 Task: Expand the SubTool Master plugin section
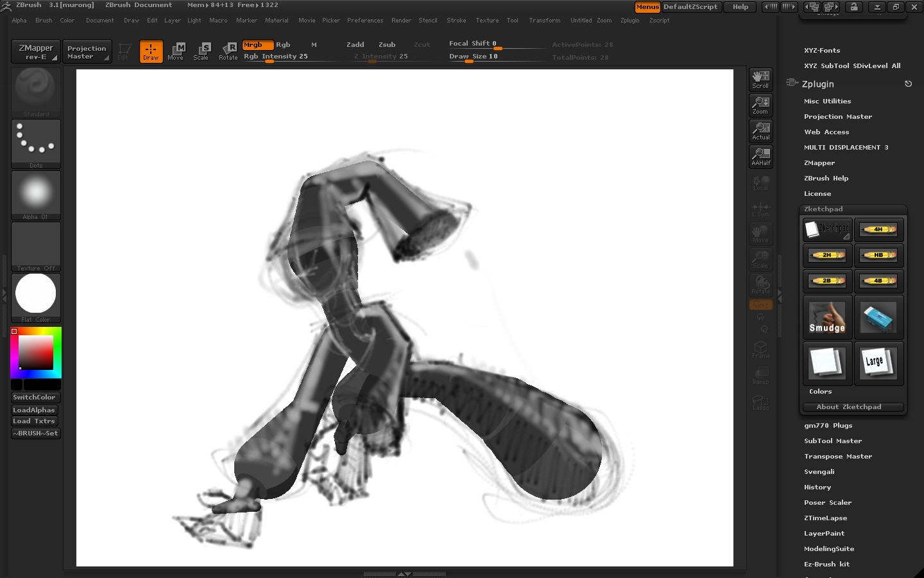tap(832, 441)
